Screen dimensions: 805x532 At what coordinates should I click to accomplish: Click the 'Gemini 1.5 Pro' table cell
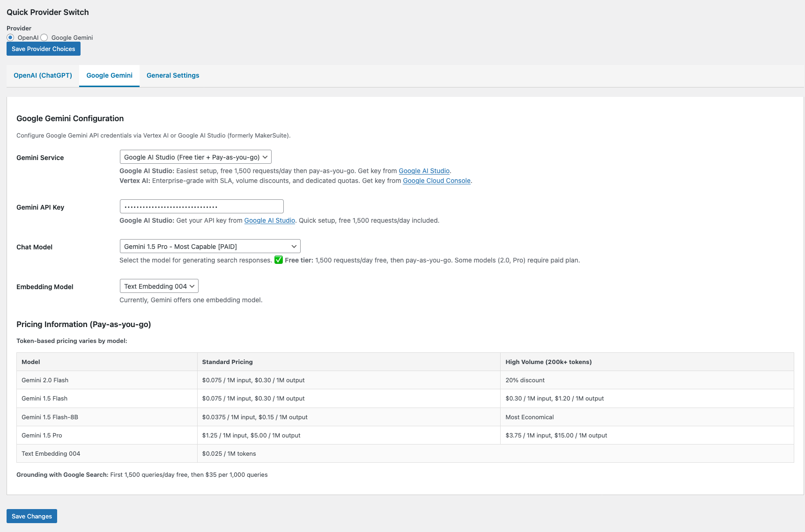pyautogui.click(x=107, y=435)
